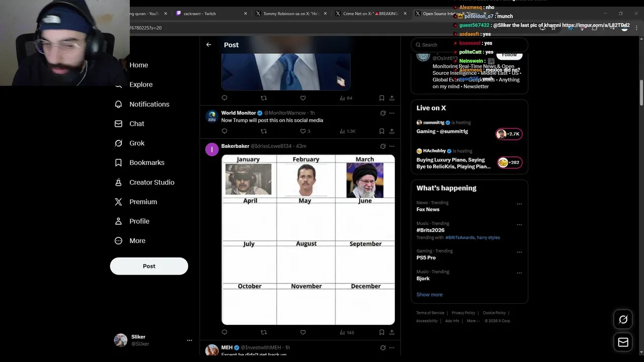Open Creator Studio in sidebar
644x362 pixels.
144,183
